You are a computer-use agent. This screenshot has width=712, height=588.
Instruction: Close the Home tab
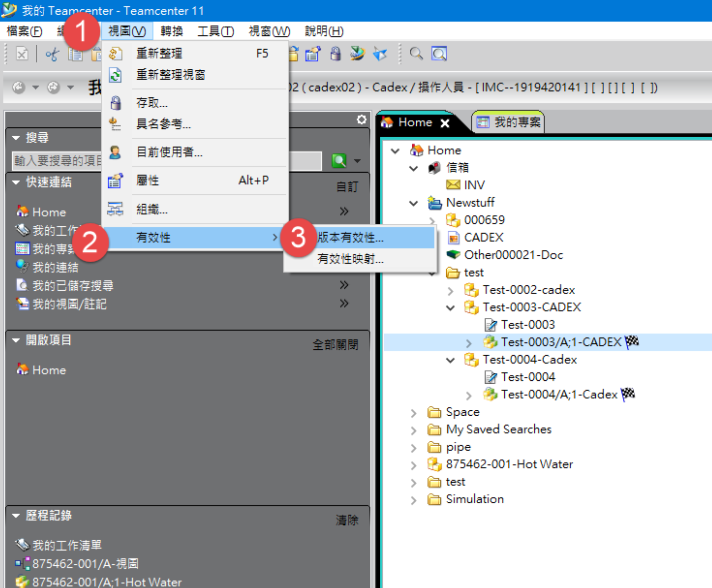coord(445,123)
